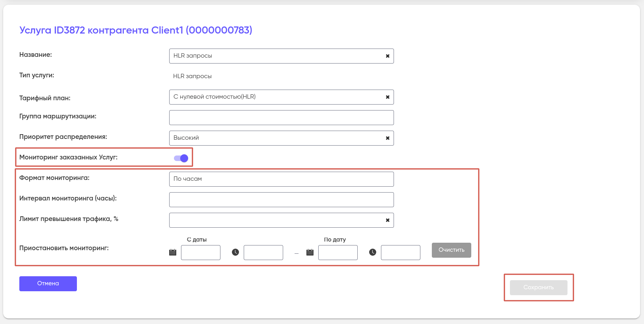The height and width of the screenshot is (324, 644).
Task: Click the С даты clock icon
Action: pos(235,252)
